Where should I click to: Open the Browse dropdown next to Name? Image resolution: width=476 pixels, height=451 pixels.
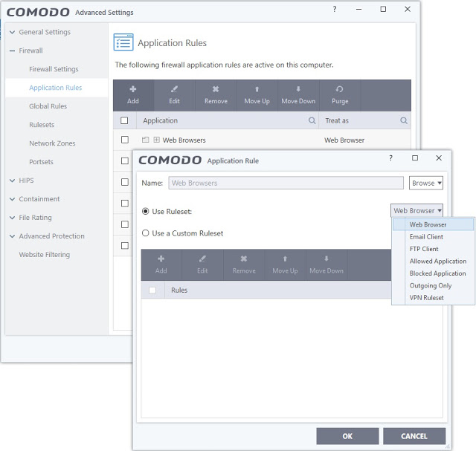coord(426,184)
